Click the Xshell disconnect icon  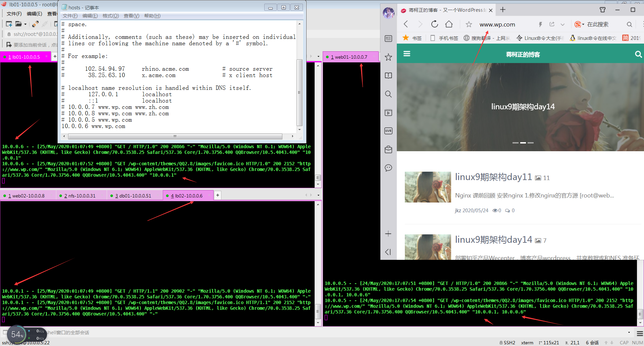(45, 24)
